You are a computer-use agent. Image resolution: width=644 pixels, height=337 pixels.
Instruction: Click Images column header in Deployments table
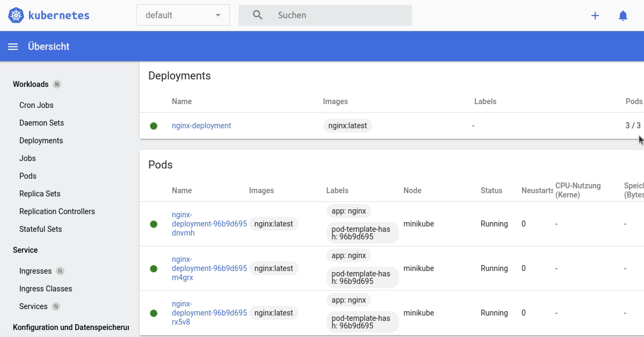[335, 101]
